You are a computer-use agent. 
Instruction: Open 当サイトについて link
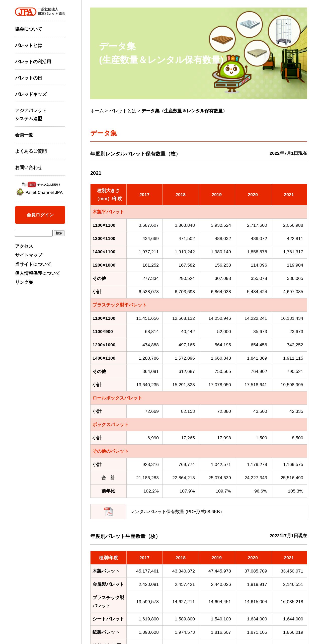tap(33, 264)
